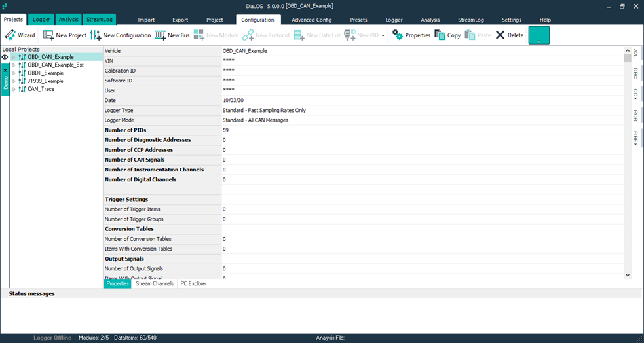
Task: Expand the CAN_Trace project node
Action: tap(14, 89)
